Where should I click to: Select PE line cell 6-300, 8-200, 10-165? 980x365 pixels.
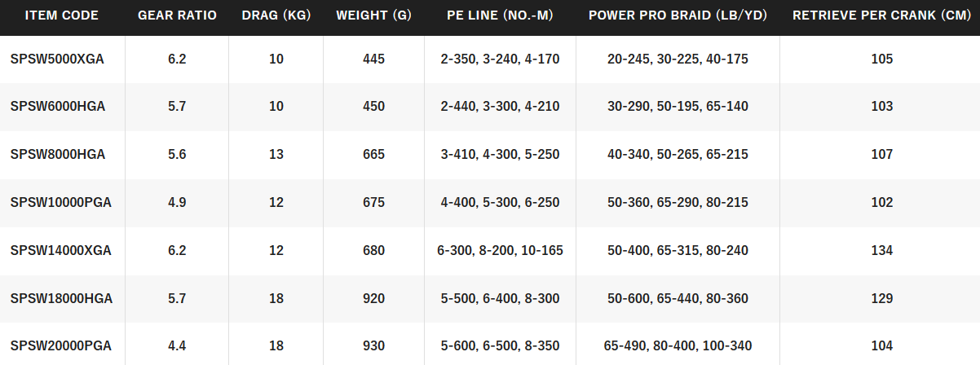[x=500, y=251]
